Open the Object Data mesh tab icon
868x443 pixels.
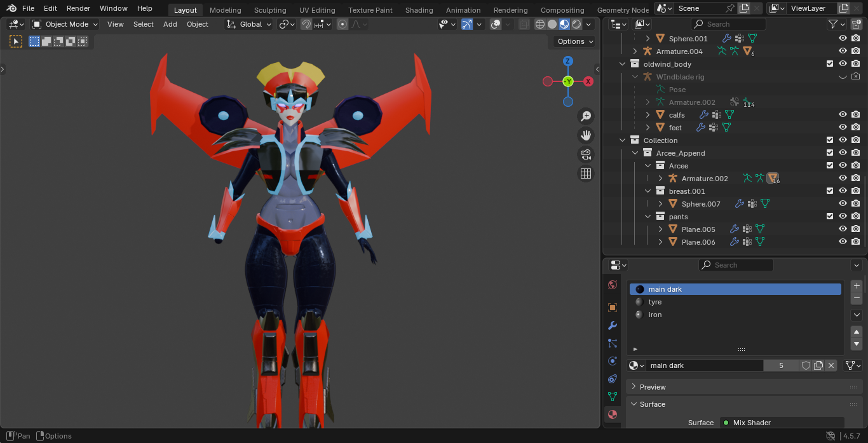tap(613, 397)
